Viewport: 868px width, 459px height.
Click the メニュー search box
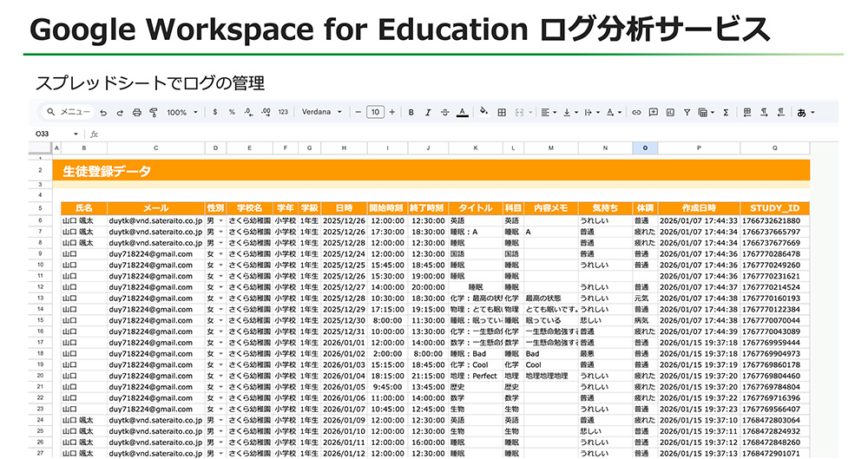click(x=69, y=113)
